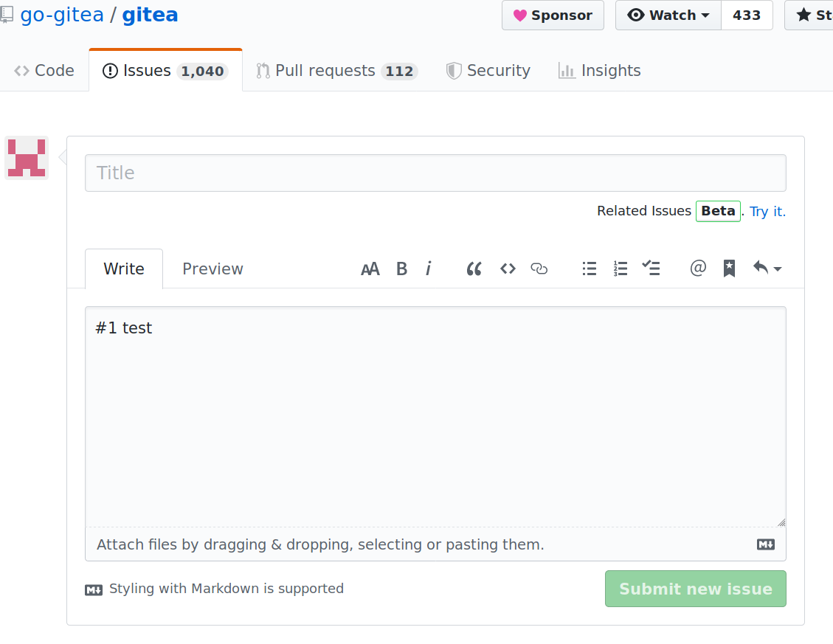Insert a task list with checkmark icon
Image resolution: width=833 pixels, height=644 pixels.
[651, 268]
